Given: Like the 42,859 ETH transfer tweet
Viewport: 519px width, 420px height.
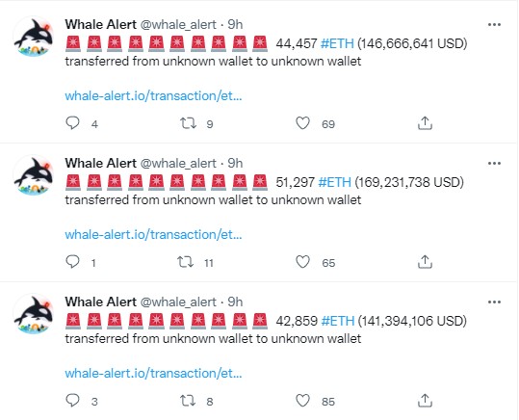Looking at the screenshot, I should 302,401.
